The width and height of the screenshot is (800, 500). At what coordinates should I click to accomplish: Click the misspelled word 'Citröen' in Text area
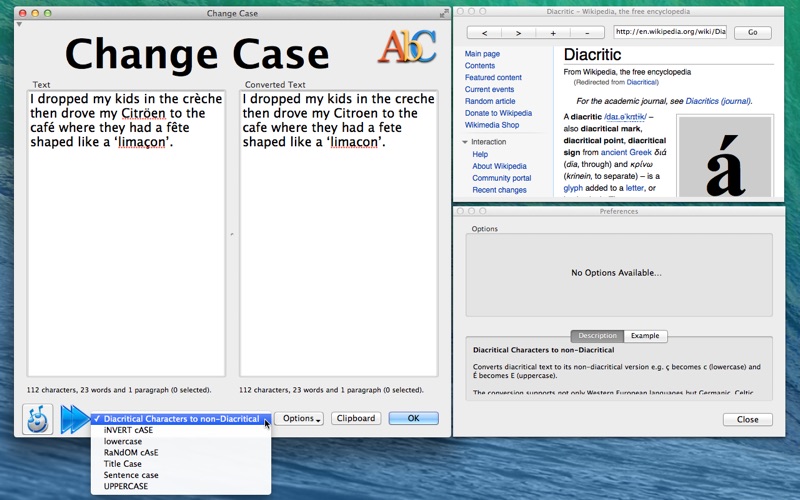[x=143, y=113]
